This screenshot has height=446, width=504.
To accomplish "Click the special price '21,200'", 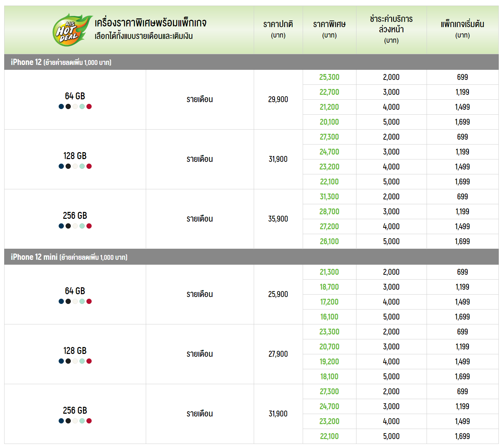I will tap(329, 107).
